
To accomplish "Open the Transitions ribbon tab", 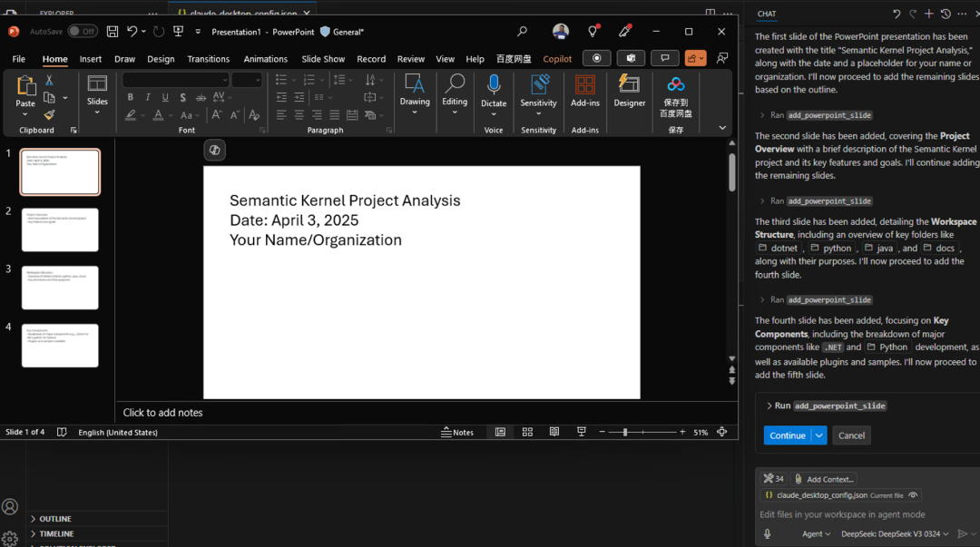I will (x=208, y=59).
